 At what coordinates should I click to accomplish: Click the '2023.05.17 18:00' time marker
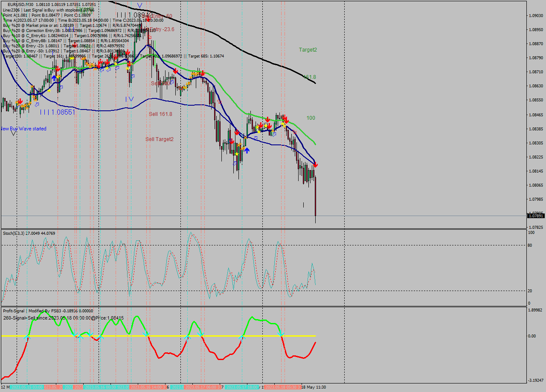pyautogui.click(x=242, y=387)
